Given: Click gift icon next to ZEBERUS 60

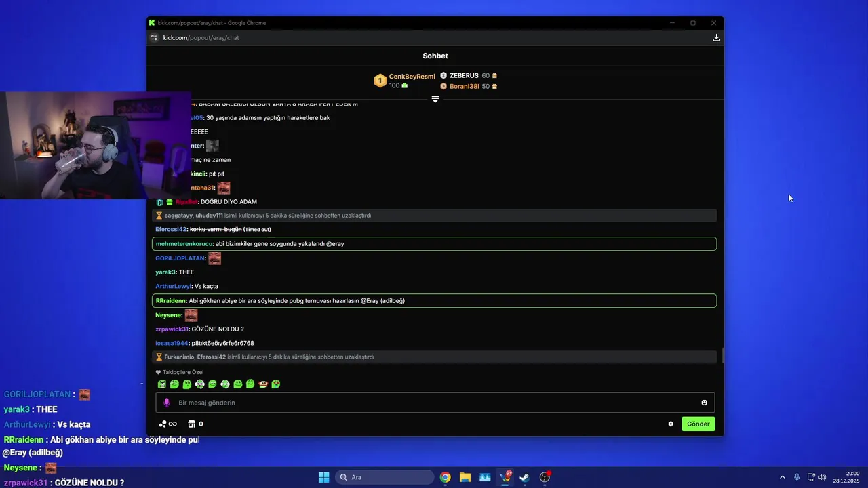Looking at the screenshot, I should [x=494, y=76].
